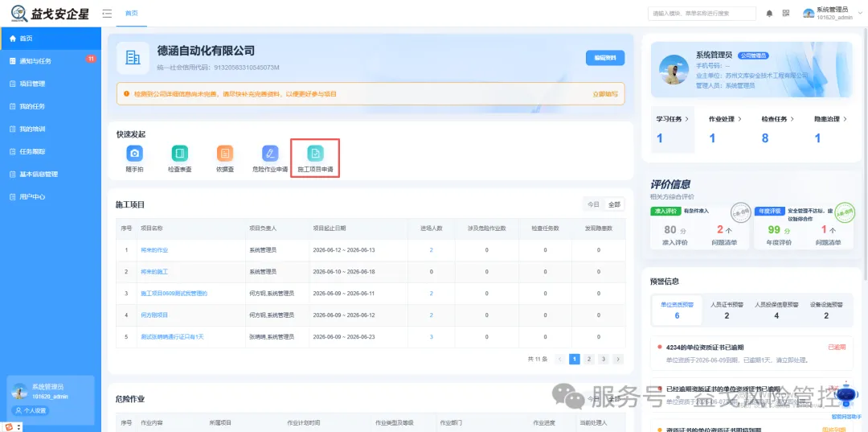This screenshot has height=432, width=868.
Task: Collapse sidebar with hamburger menu icon
Action: click(108, 14)
